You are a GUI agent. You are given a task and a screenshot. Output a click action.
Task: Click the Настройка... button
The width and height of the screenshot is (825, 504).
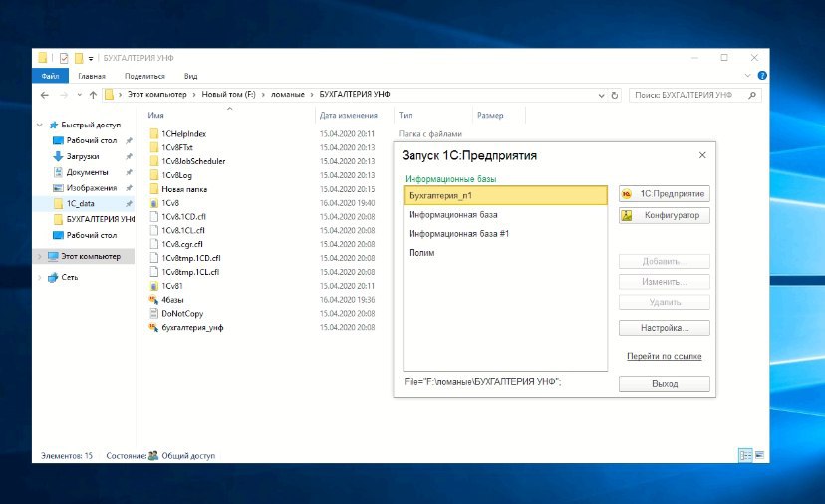coord(664,328)
